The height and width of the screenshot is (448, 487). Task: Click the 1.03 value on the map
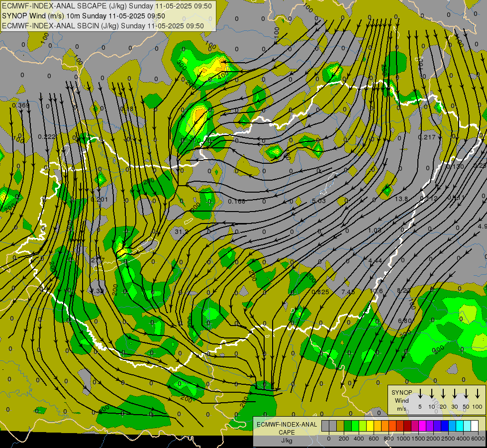(375, 230)
